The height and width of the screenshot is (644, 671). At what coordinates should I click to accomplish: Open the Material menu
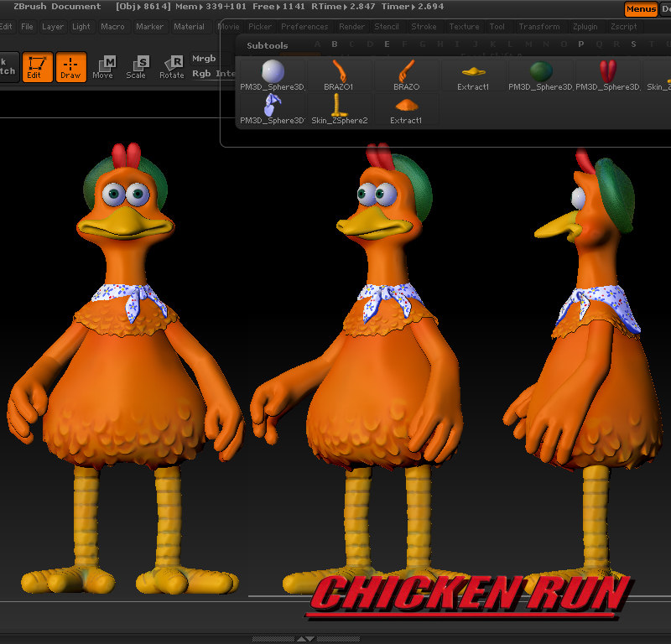click(189, 26)
